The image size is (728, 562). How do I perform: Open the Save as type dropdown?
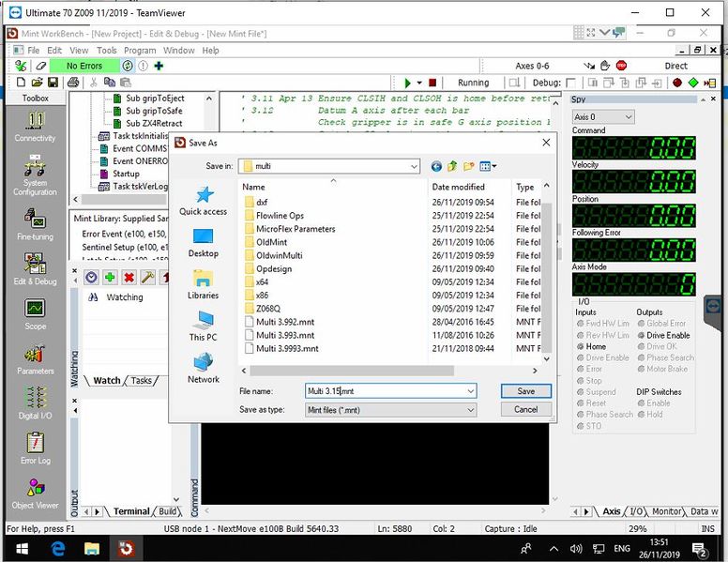470,410
